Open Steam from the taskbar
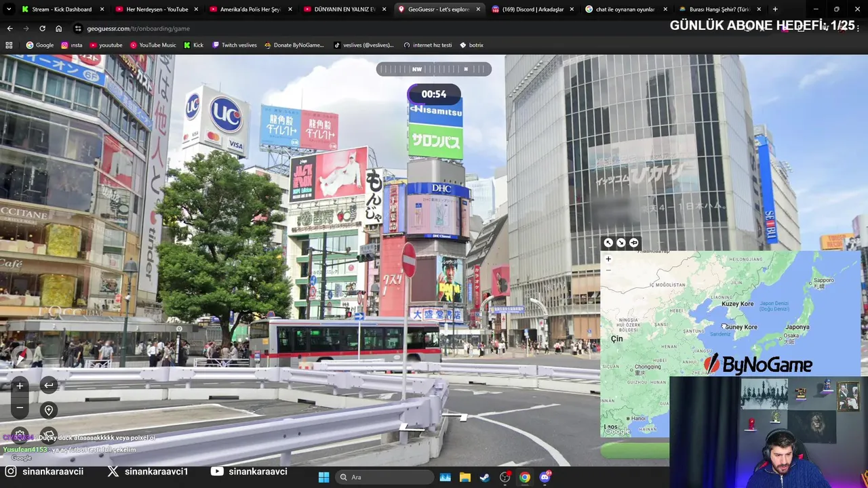 [484, 477]
